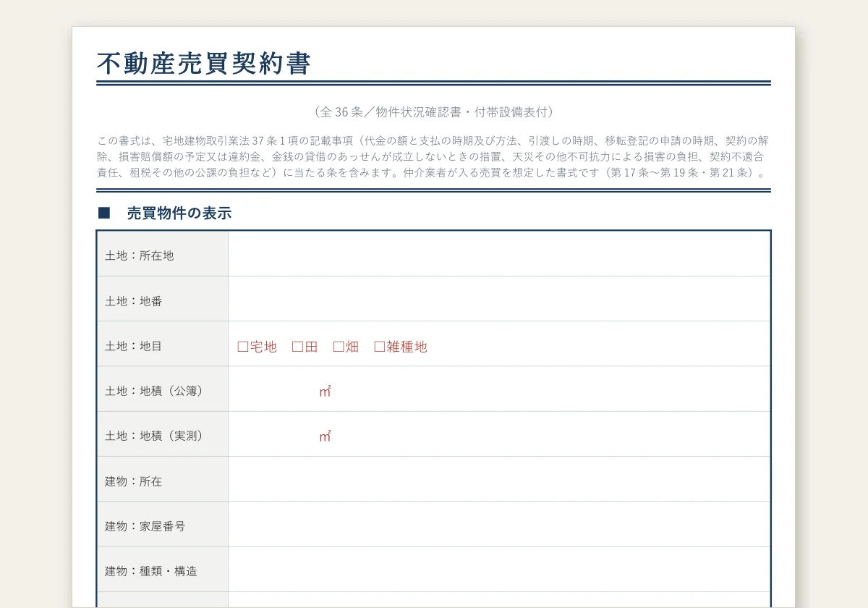Click the square bullet icon beside 売買物件の表示
This screenshot has width=868, height=608.
103,213
